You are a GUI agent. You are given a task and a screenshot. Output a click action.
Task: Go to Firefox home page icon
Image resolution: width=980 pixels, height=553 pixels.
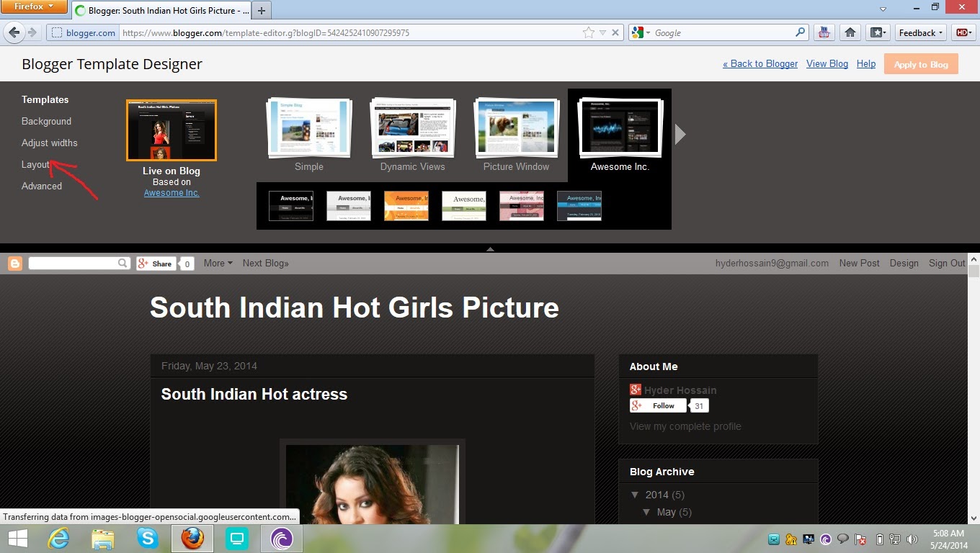(850, 32)
